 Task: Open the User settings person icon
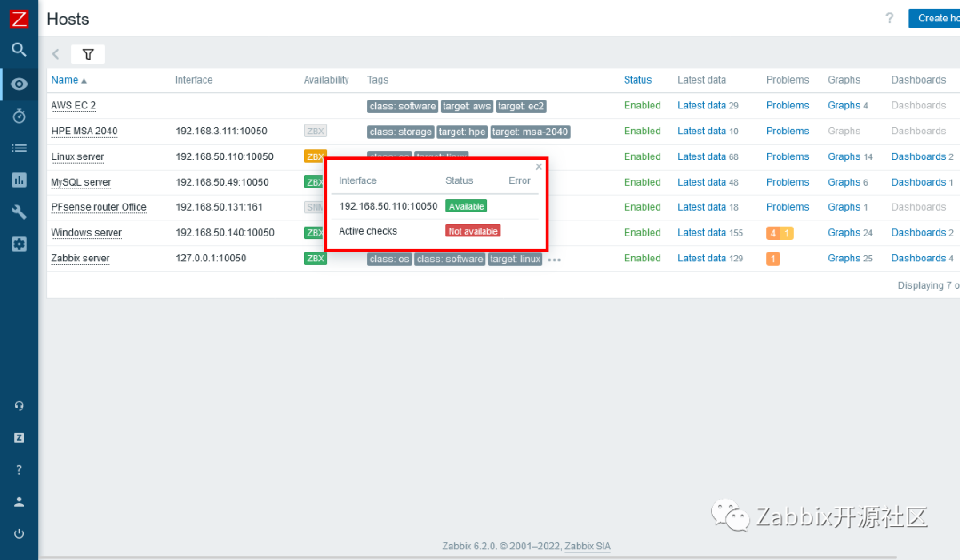click(19, 501)
